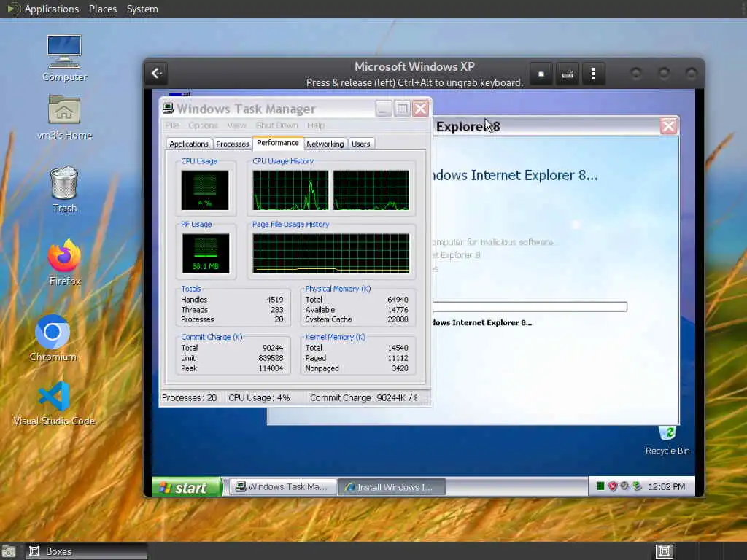This screenshot has height=560, width=747.
Task: Click status bar Commit Charge 90244K text
Action: [x=364, y=397]
